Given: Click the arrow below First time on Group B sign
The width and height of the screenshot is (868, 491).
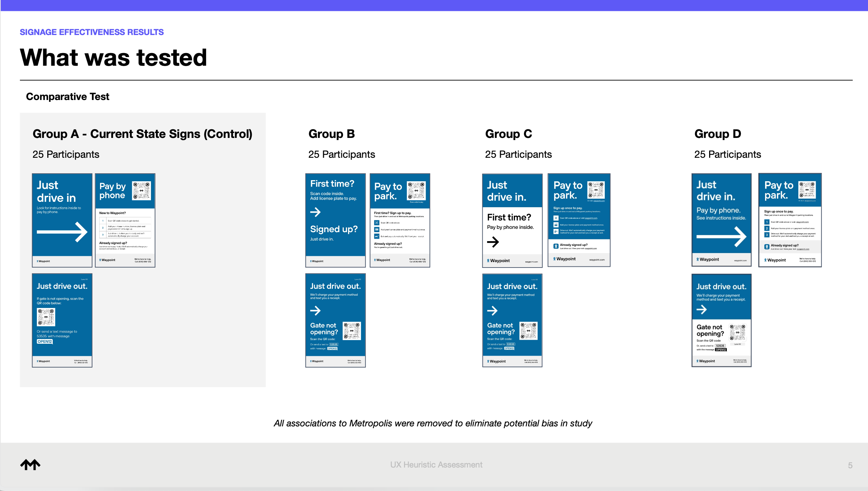Looking at the screenshot, I should click(x=315, y=212).
